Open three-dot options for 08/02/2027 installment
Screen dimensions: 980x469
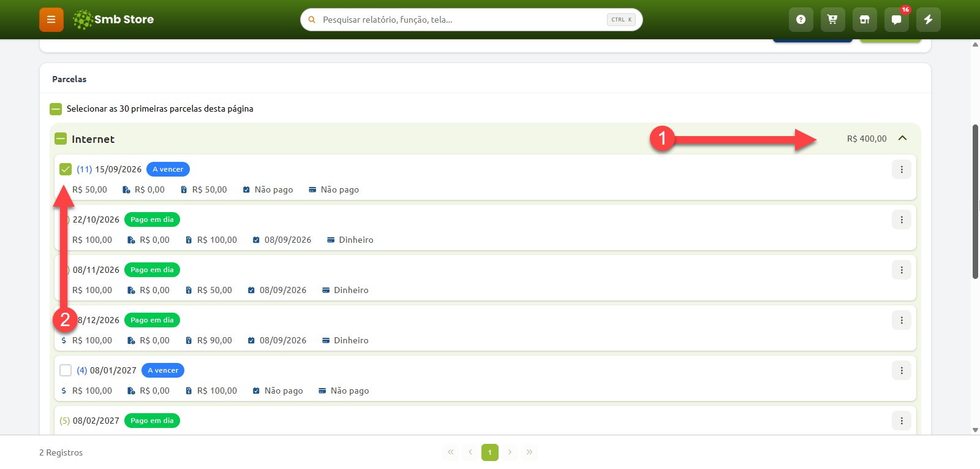(902, 421)
